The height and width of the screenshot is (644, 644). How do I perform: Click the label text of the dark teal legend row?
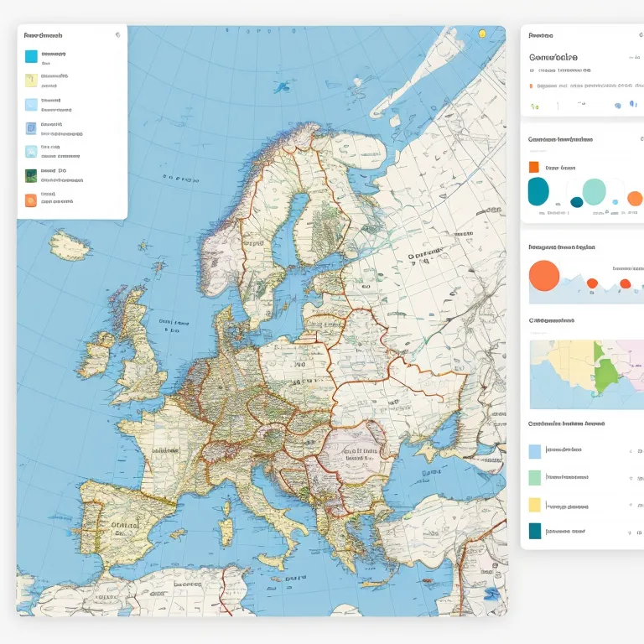pyautogui.click(x=563, y=531)
